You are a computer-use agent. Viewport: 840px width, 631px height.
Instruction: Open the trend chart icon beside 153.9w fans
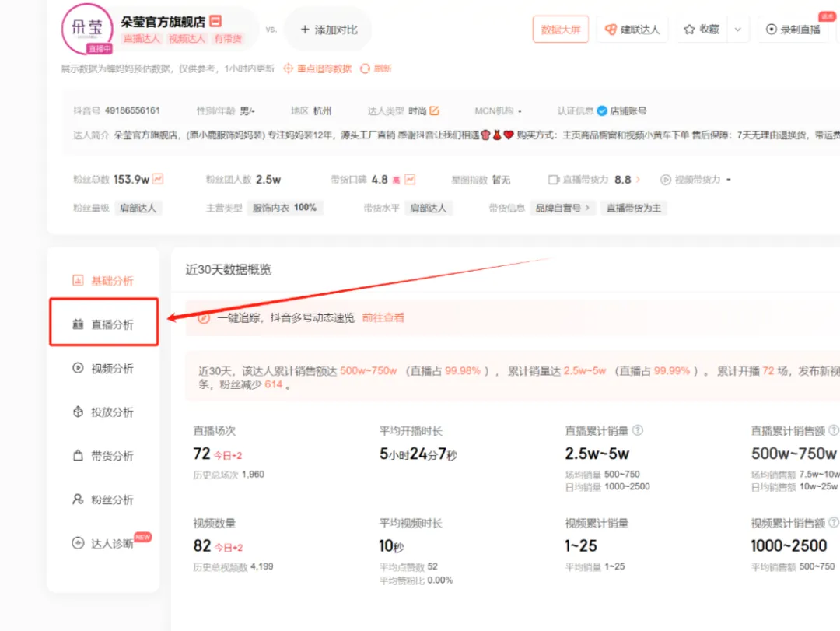pyautogui.click(x=158, y=179)
